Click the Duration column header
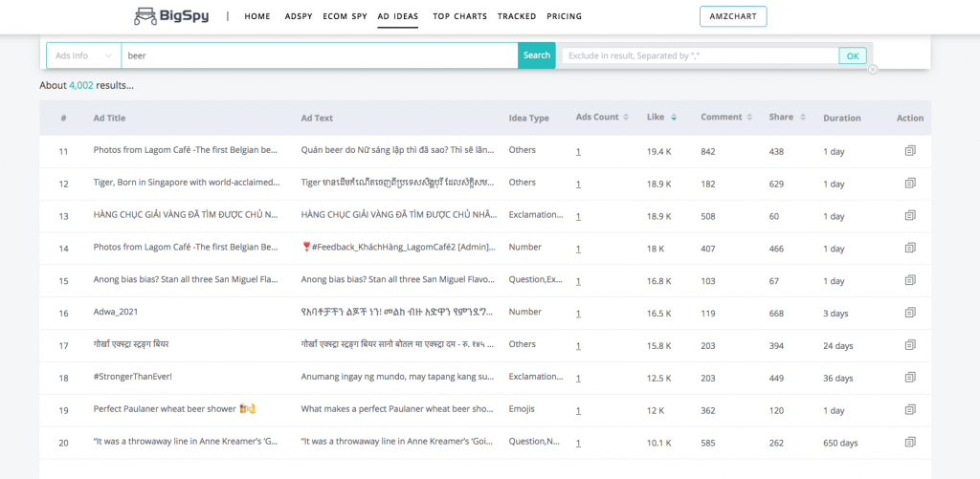The width and height of the screenshot is (980, 479). [x=842, y=118]
